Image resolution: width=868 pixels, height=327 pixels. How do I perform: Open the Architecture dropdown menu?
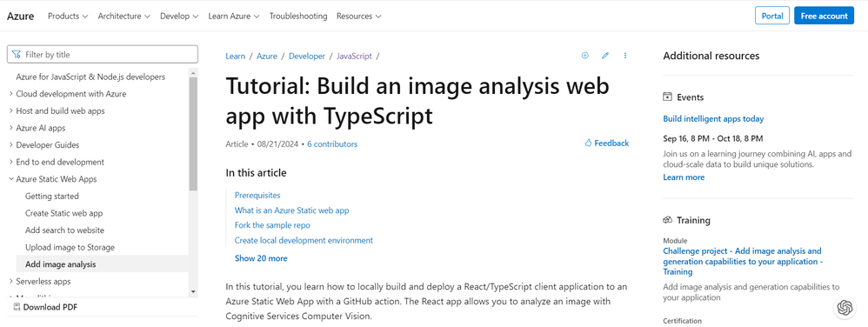click(x=124, y=16)
